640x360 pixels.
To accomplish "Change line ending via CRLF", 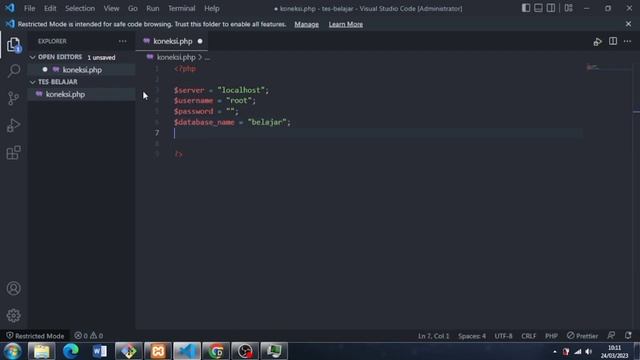I will pos(529,336).
